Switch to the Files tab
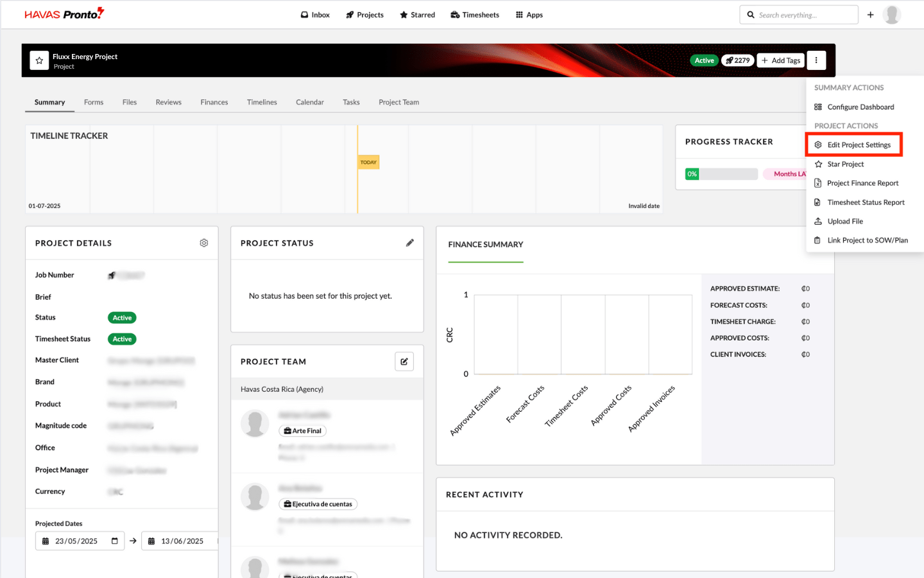Image resolution: width=924 pixels, height=578 pixels. click(130, 102)
